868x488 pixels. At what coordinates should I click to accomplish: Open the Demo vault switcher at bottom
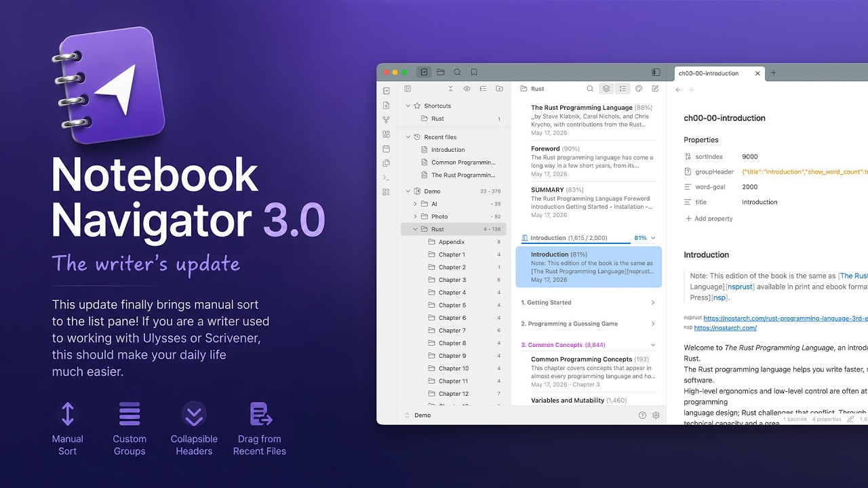pyautogui.click(x=418, y=415)
